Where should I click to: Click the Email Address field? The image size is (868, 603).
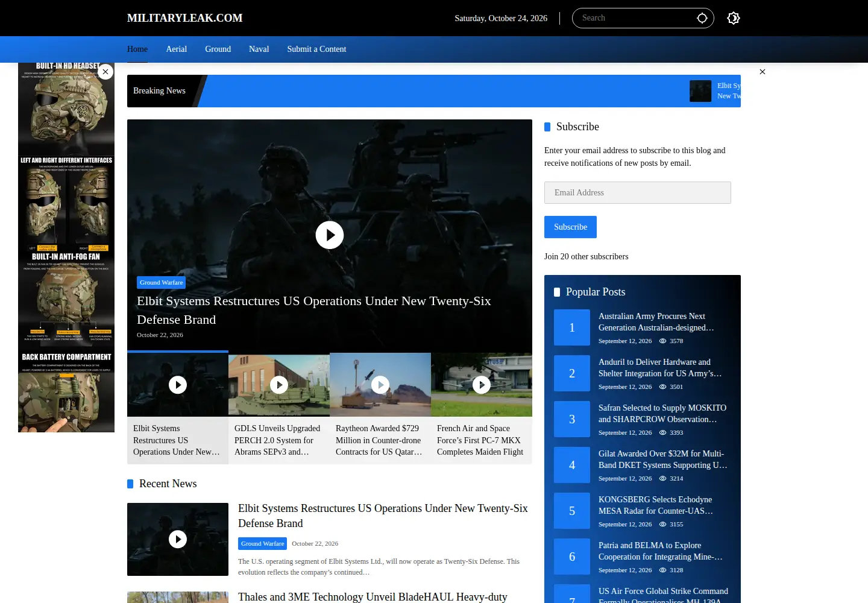638,193
